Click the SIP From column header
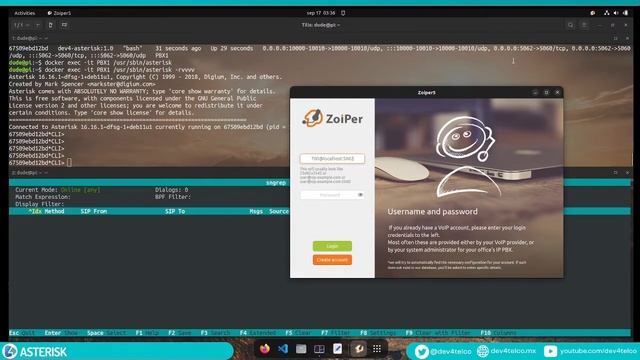This screenshot has height=360, width=640. pos(94,211)
